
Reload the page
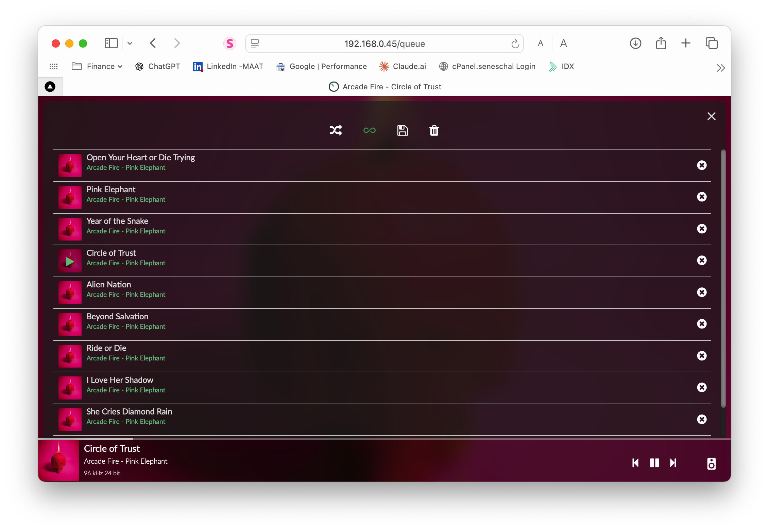[x=515, y=43]
